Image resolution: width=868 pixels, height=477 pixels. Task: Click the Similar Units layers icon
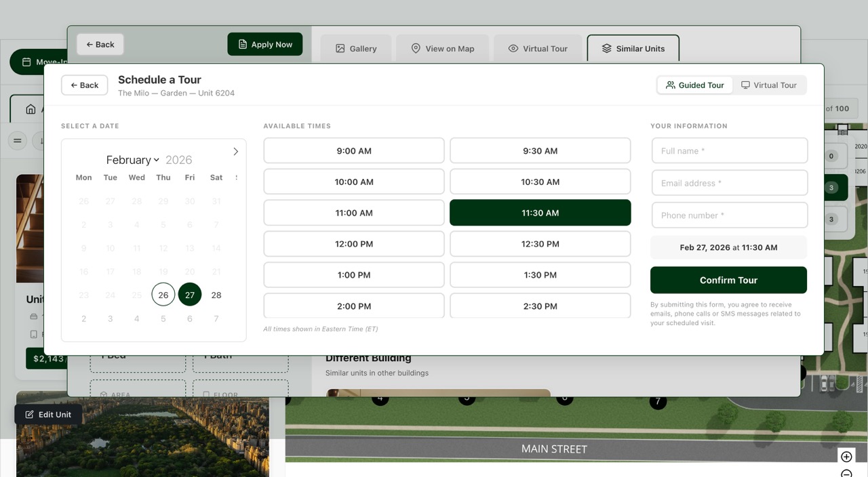606,48
